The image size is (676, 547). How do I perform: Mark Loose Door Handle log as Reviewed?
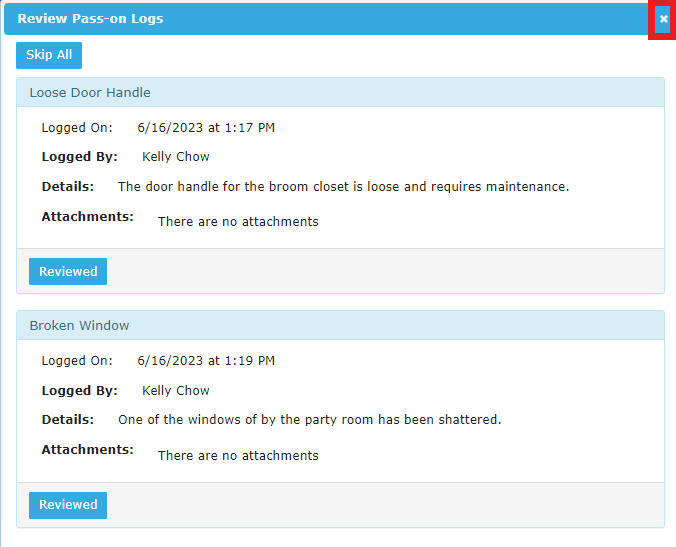point(68,272)
